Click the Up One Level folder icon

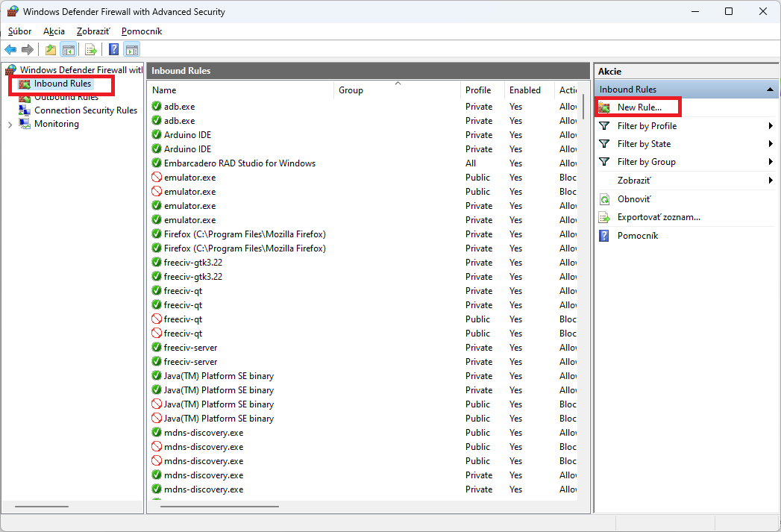click(50, 50)
